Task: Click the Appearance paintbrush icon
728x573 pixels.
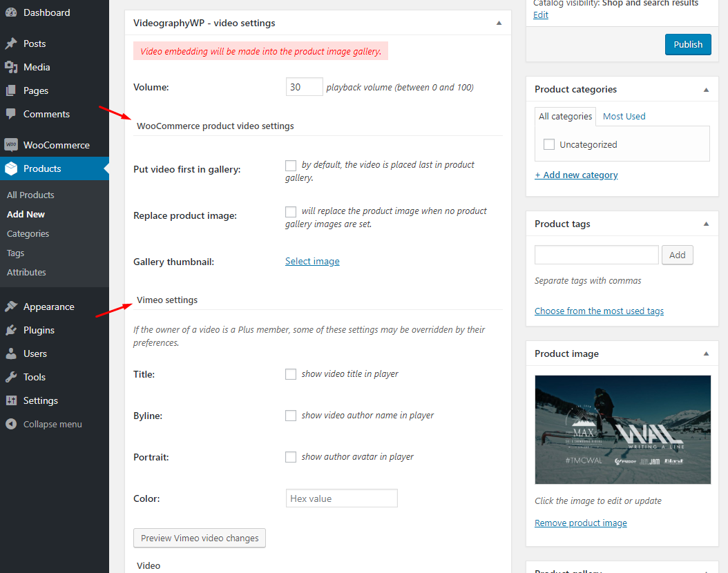Action: pyautogui.click(x=11, y=307)
